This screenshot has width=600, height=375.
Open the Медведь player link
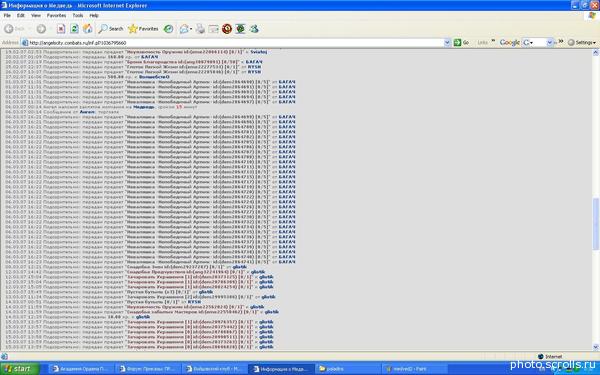click(144, 107)
